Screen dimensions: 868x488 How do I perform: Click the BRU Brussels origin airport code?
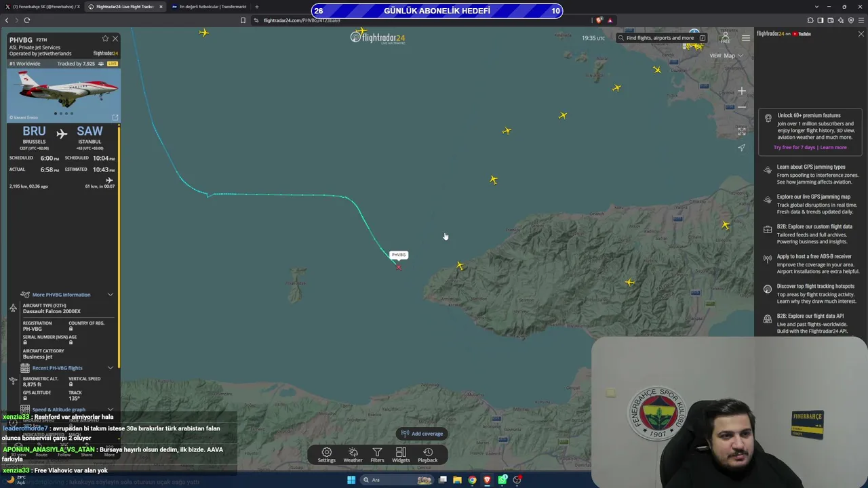34,131
